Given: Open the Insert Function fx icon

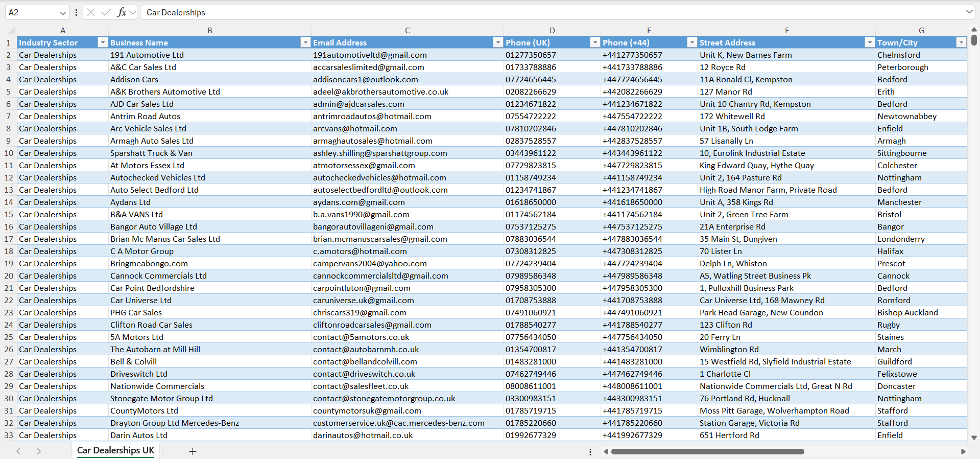Looking at the screenshot, I should click(x=122, y=12).
